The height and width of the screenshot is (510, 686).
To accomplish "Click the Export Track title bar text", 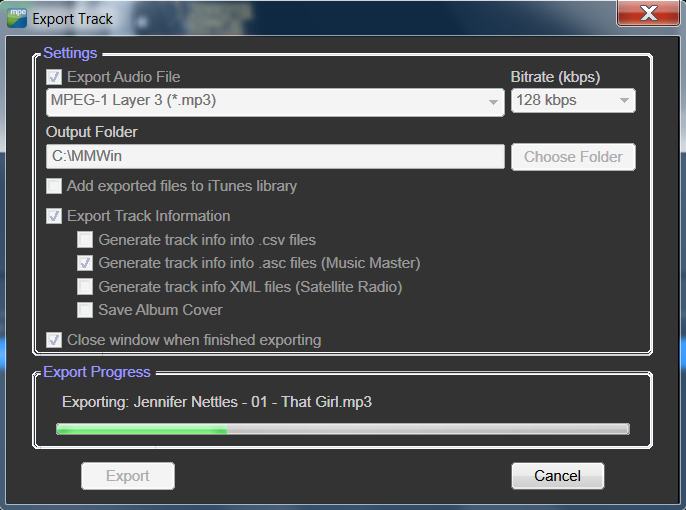I will tap(73, 18).
